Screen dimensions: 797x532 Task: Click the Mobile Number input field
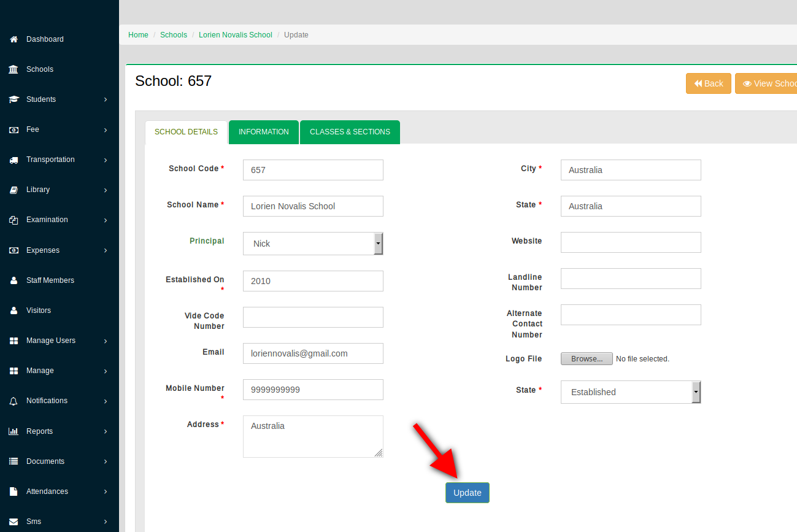313,390
